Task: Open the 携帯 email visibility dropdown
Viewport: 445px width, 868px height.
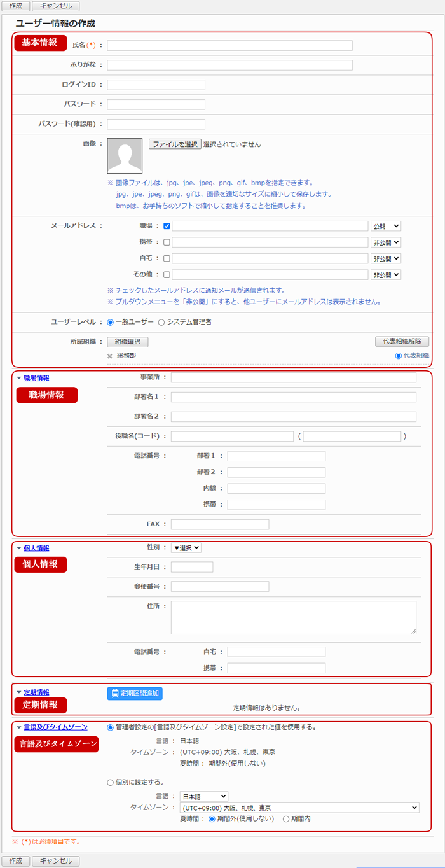Action: point(385,242)
